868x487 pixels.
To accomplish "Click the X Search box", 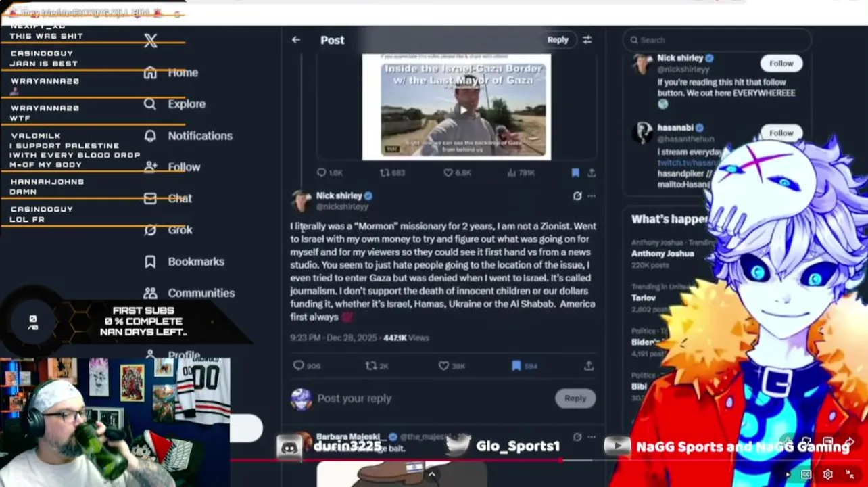I will 716,40.
